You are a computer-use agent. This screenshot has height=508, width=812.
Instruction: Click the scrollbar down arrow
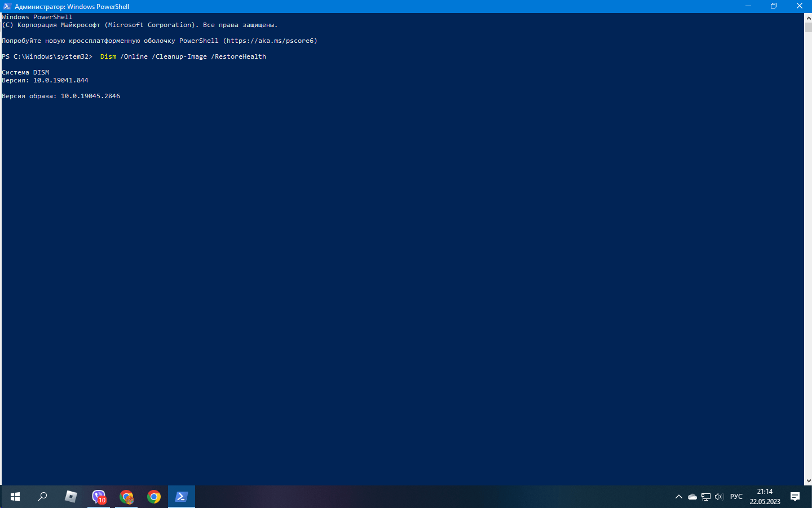808,481
